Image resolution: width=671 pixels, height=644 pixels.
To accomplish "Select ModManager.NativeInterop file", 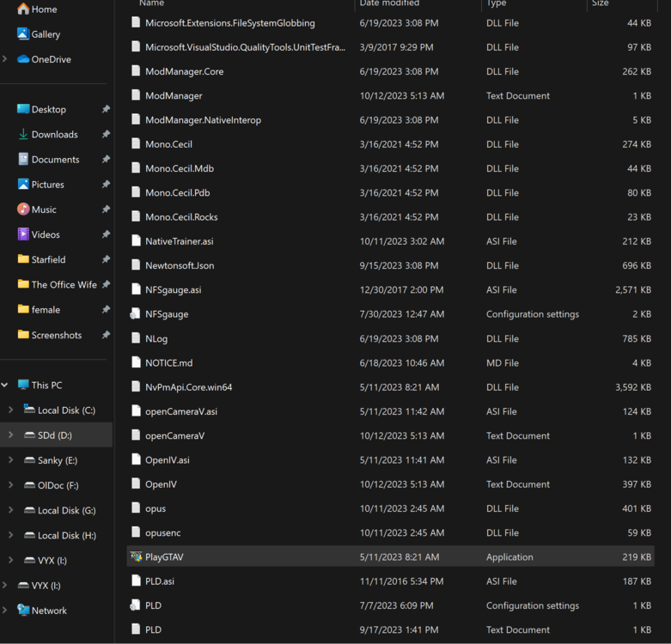I will 390,119.
